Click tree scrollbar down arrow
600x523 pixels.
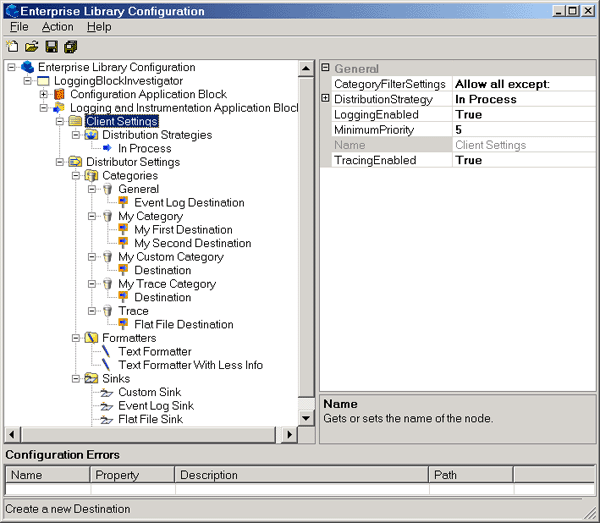coord(306,418)
